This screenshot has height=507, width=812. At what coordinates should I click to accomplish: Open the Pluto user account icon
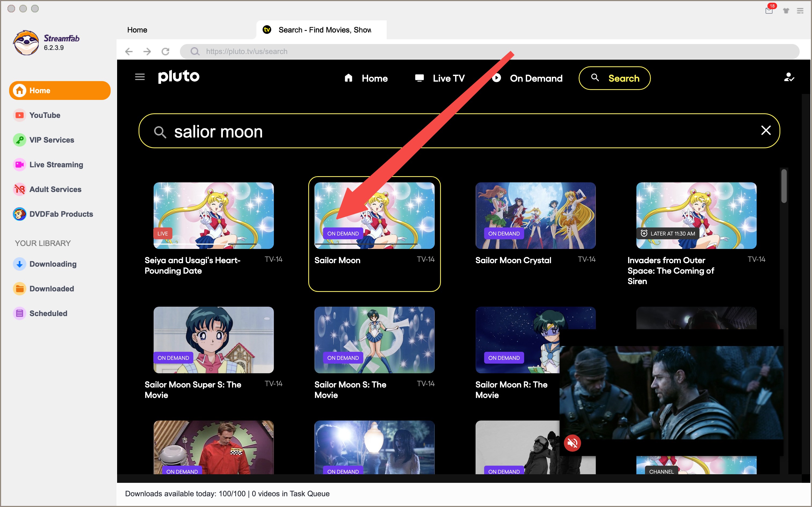coord(789,77)
